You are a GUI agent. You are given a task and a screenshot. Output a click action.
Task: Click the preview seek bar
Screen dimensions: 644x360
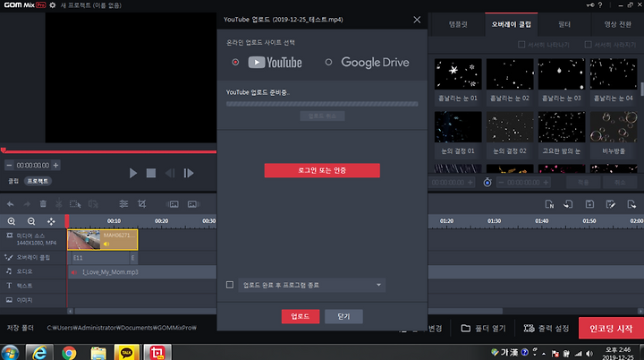click(x=108, y=152)
